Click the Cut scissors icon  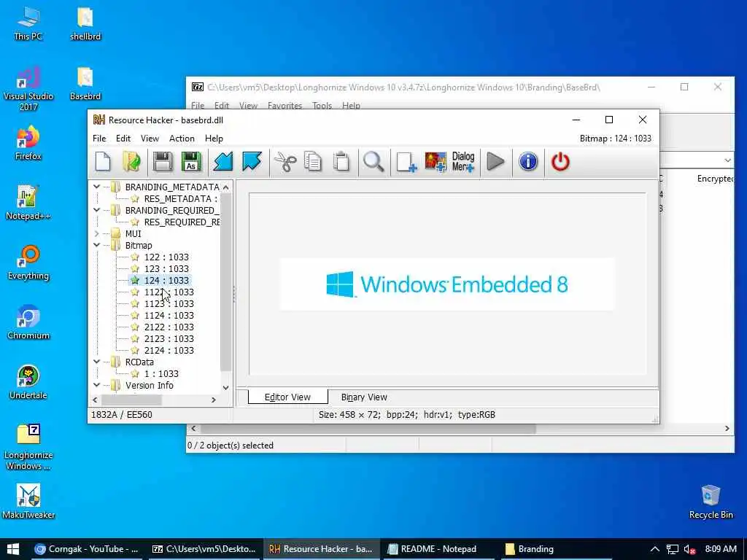point(285,162)
